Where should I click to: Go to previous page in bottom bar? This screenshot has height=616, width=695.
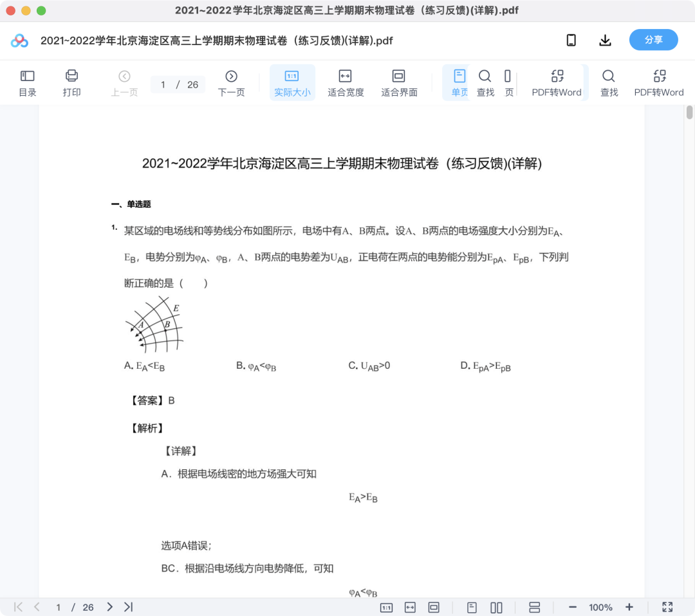pos(37,607)
